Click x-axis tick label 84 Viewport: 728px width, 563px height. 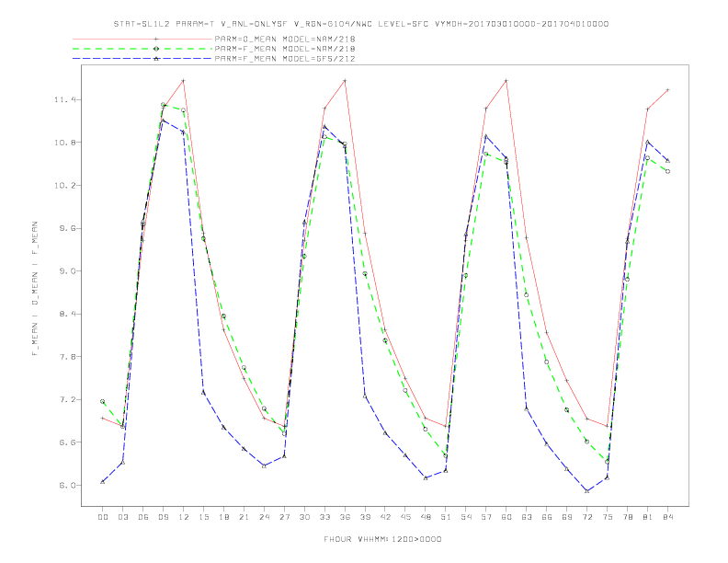click(668, 517)
